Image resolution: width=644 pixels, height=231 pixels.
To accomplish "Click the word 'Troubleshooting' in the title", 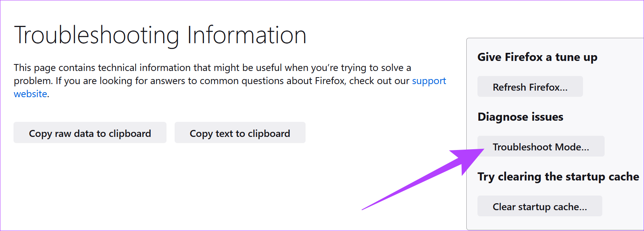I will click(x=97, y=35).
